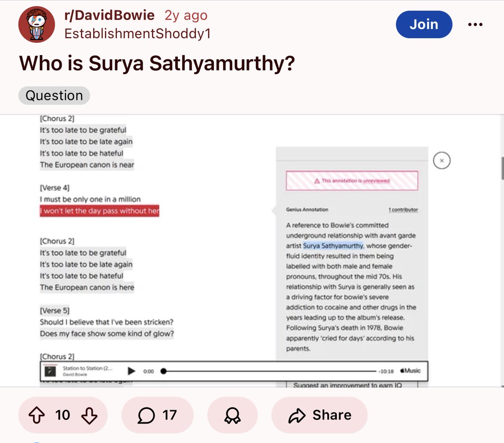Click the Genius Annotation heading

click(307, 209)
